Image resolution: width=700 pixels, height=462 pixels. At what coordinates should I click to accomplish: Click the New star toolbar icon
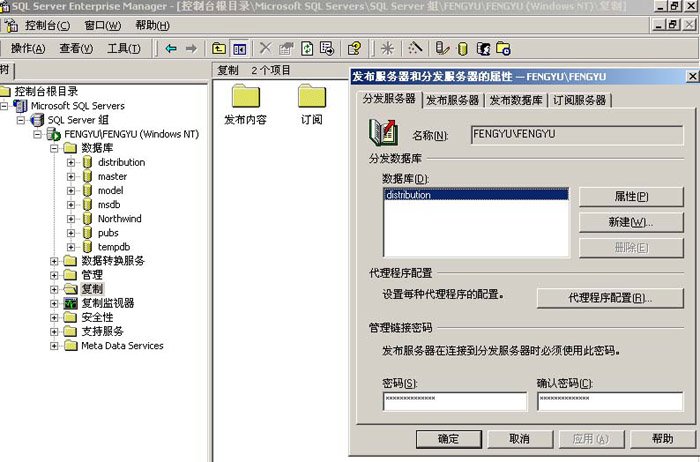tap(387, 48)
